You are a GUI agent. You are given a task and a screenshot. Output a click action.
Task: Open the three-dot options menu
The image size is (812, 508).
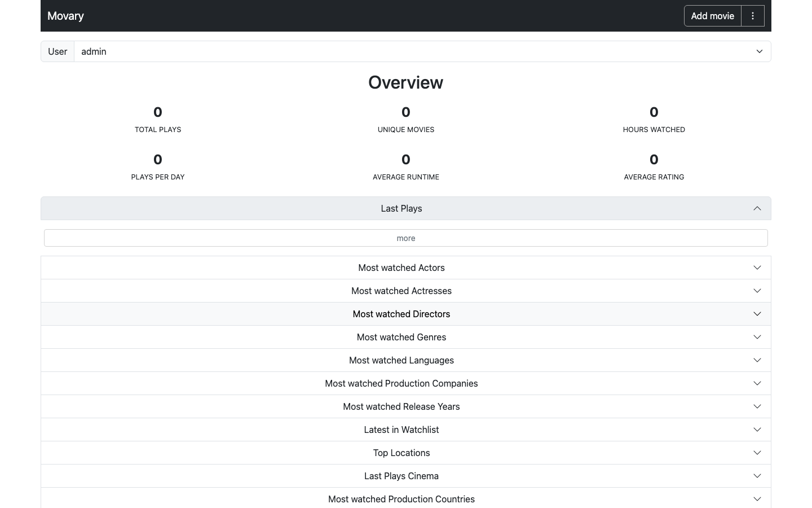(x=753, y=16)
